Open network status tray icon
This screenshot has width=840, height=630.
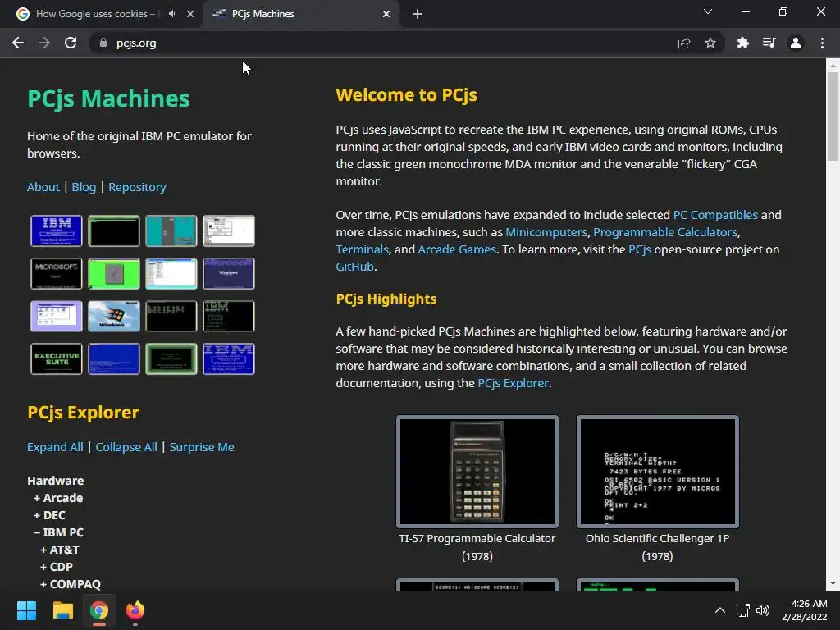[742, 610]
